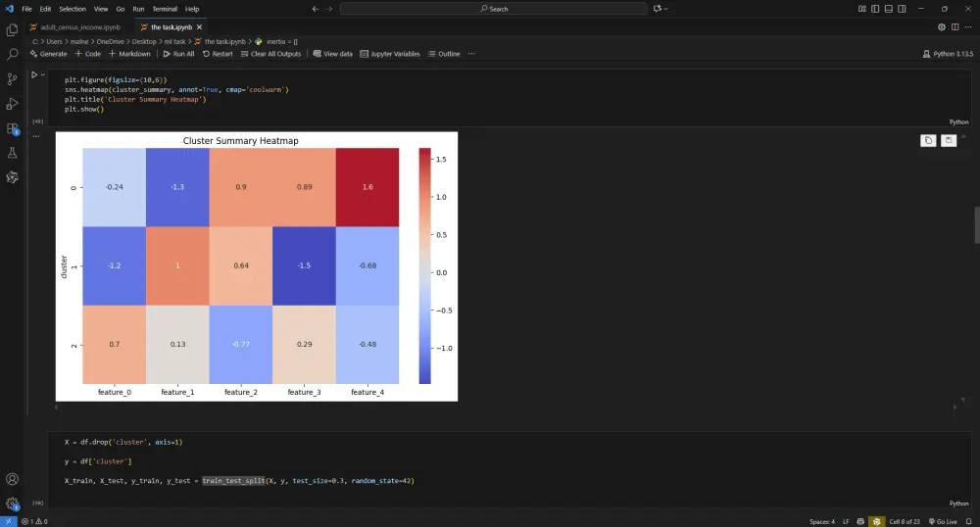Click the vertical editor scrollbar thumb
Screen dimensions: 980x527
[x=977, y=224]
